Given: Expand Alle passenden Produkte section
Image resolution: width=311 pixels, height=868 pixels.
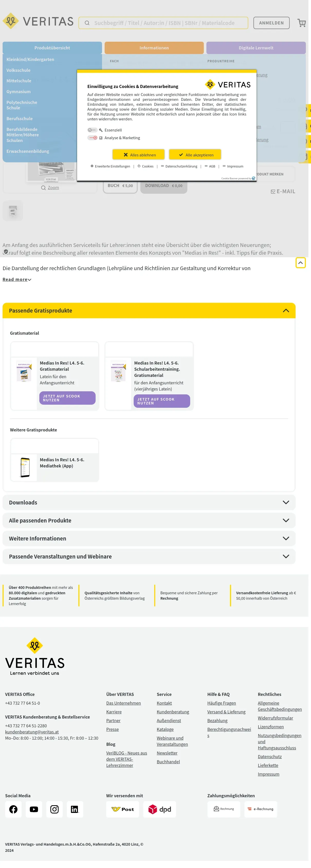Looking at the screenshot, I should point(149,521).
